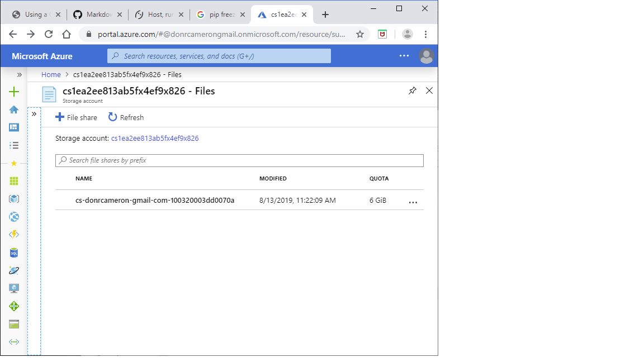Switch to the Markdown GitHub tab
The image size is (644, 362).
98,15
